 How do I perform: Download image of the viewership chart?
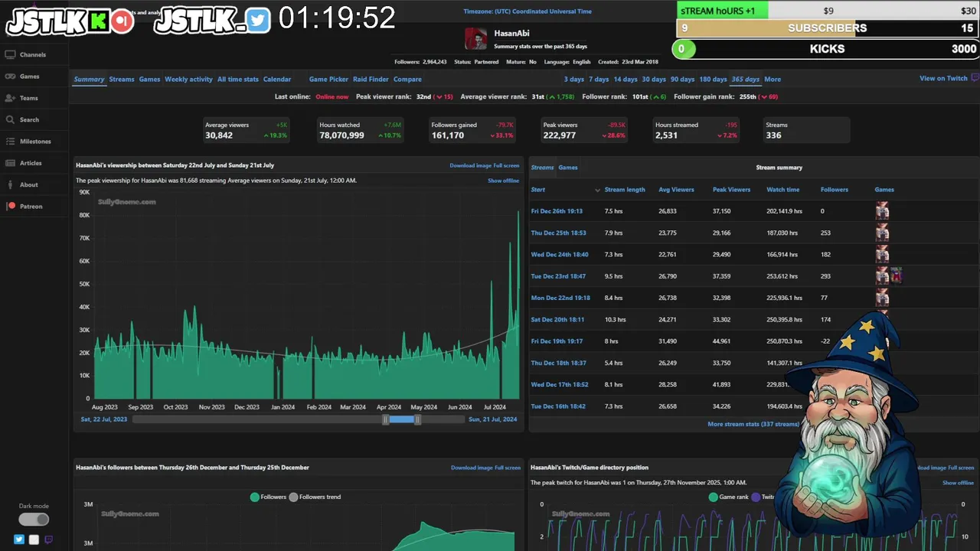pos(471,165)
